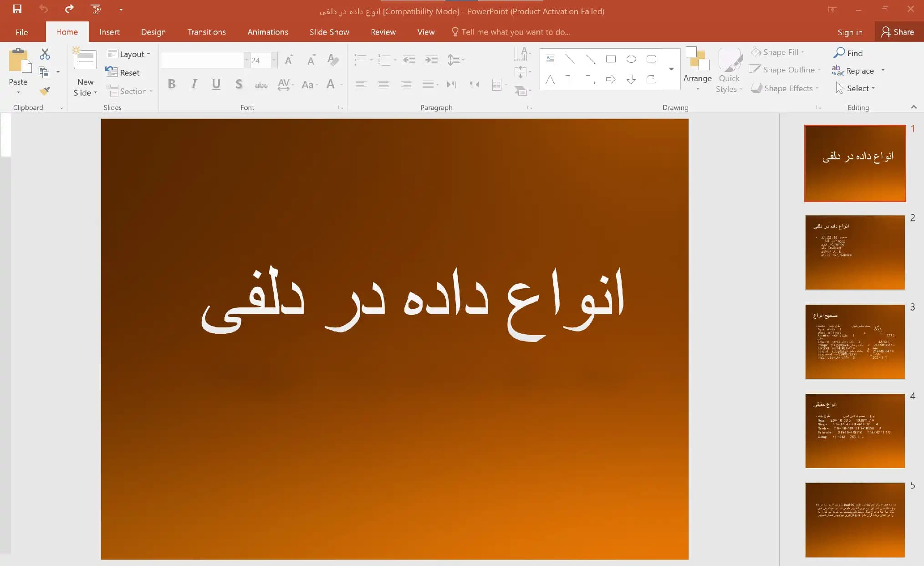Click the Share button
The width and height of the screenshot is (924, 566).
click(898, 32)
